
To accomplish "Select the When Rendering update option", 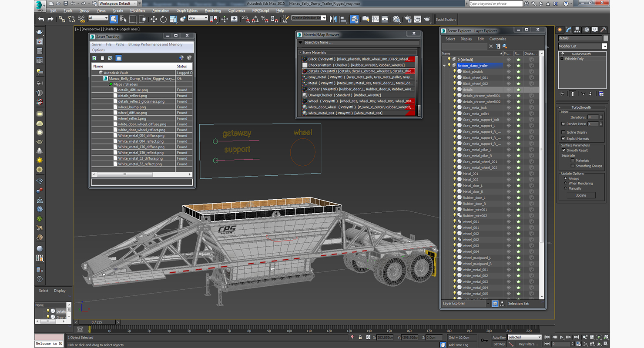I will [566, 183].
